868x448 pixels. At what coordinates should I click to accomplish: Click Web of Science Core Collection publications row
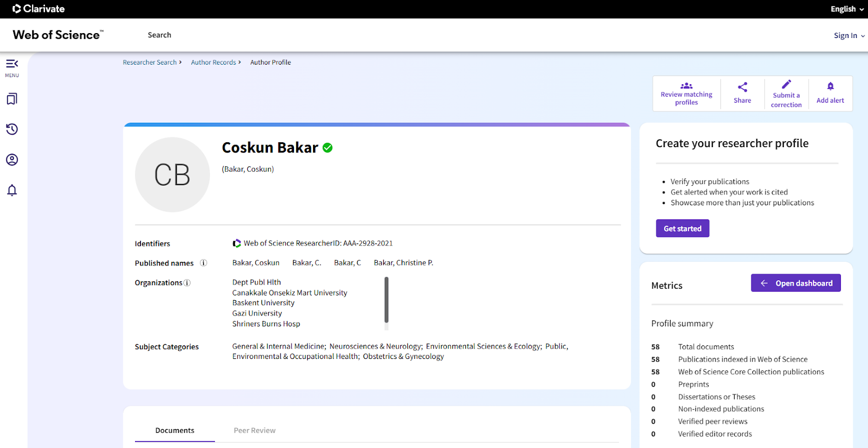[738, 372]
